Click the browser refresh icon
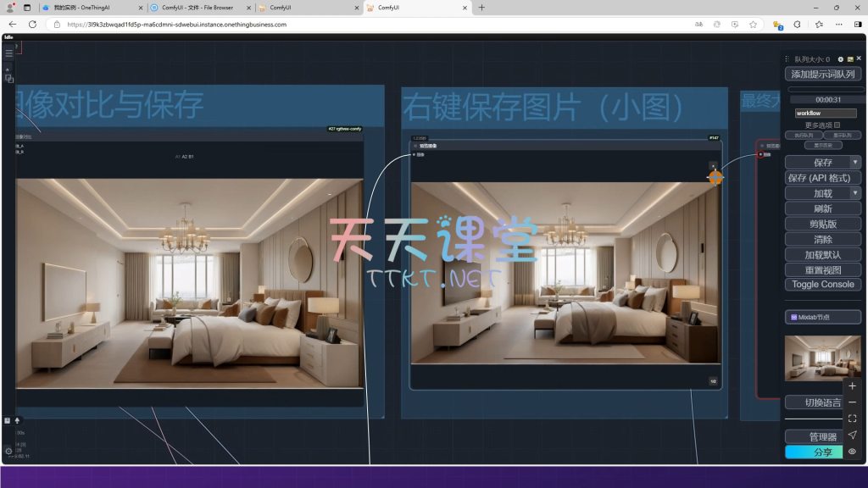 (x=32, y=25)
